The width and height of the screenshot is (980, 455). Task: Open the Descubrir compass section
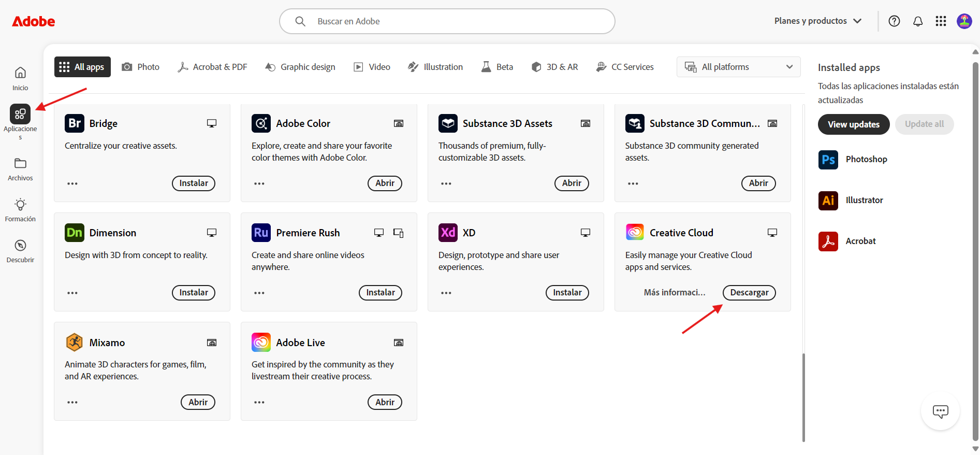(20, 251)
